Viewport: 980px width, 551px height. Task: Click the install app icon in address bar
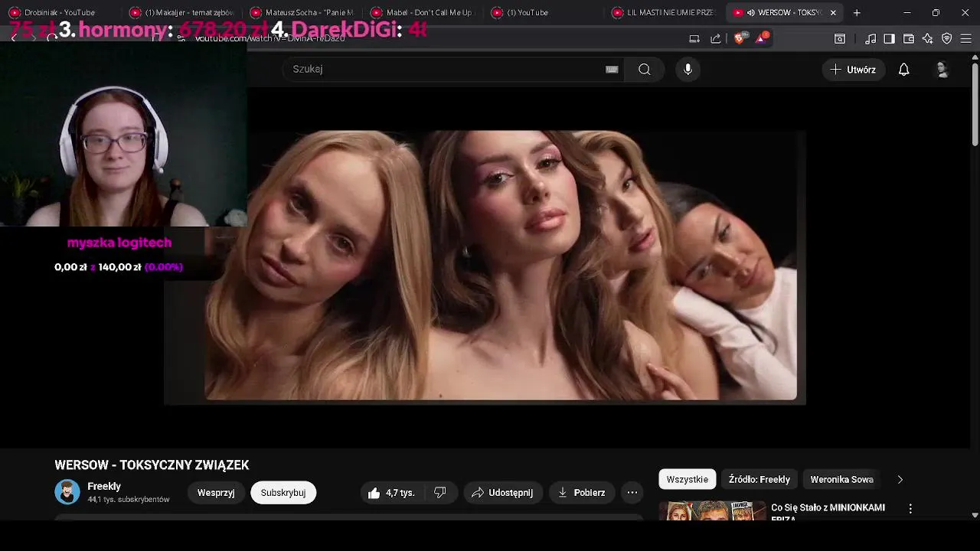point(694,38)
